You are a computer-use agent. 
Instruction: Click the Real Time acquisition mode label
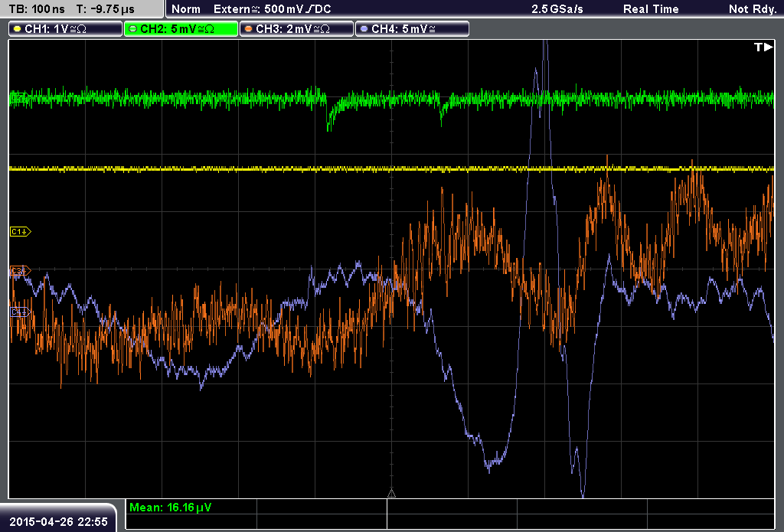pyautogui.click(x=651, y=9)
